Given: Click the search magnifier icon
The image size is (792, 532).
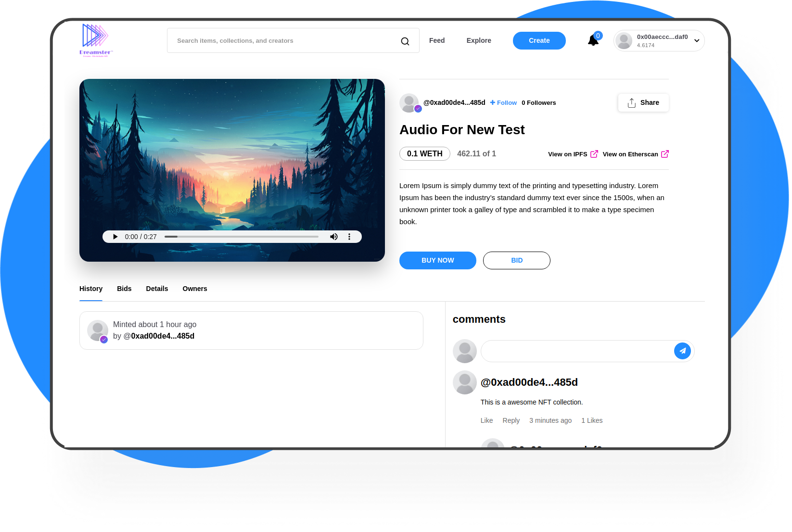Looking at the screenshot, I should [405, 41].
